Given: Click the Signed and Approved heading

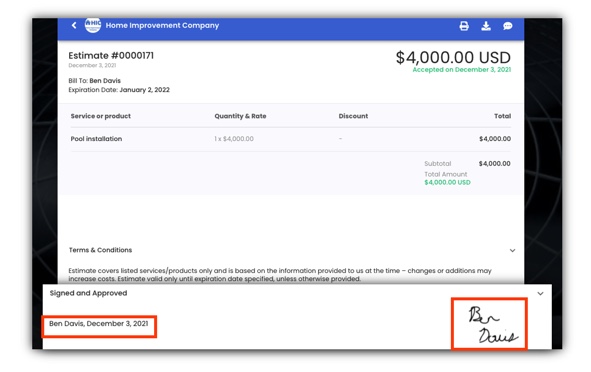Looking at the screenshot, I should (x=88, y=293).
